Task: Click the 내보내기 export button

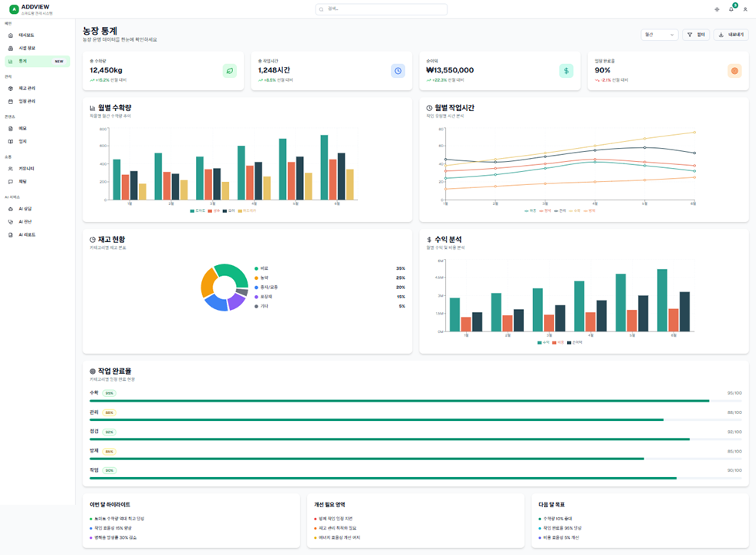Action: pos(730,35)
